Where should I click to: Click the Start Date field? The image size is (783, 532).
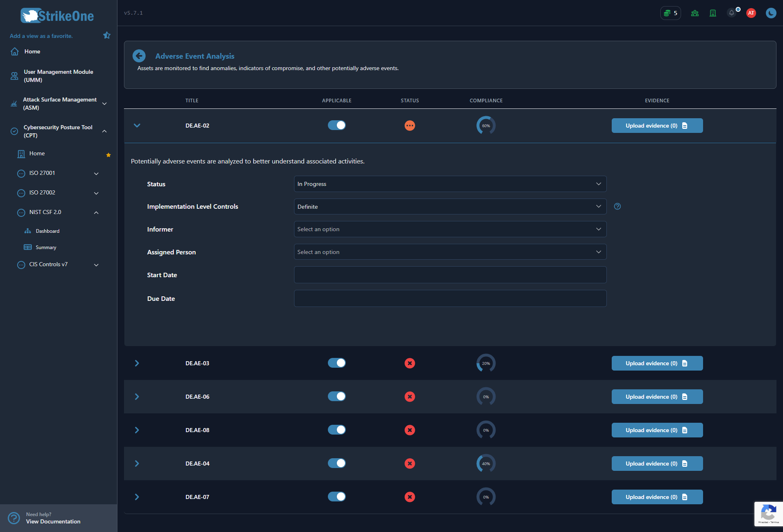[x=450, y=275]
